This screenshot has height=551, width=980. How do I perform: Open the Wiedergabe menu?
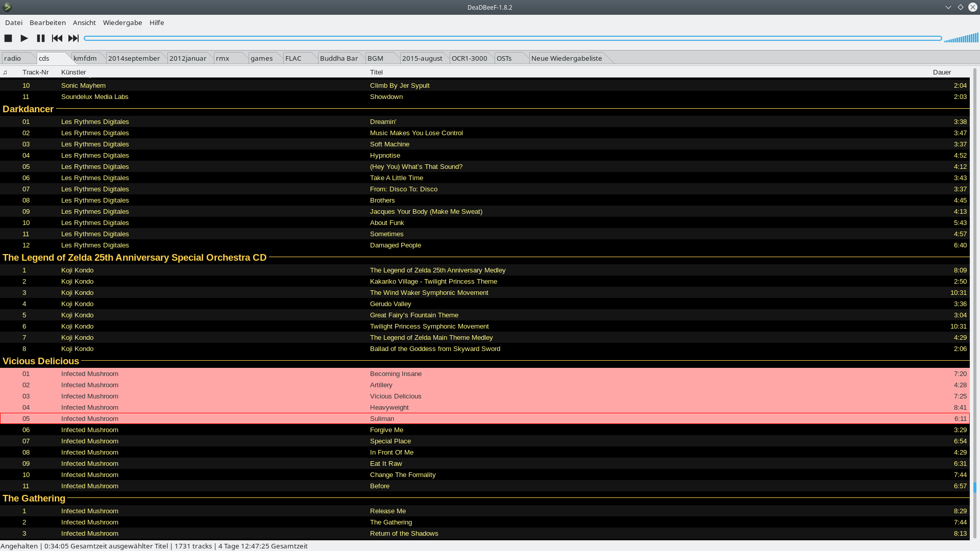point(122,22)
